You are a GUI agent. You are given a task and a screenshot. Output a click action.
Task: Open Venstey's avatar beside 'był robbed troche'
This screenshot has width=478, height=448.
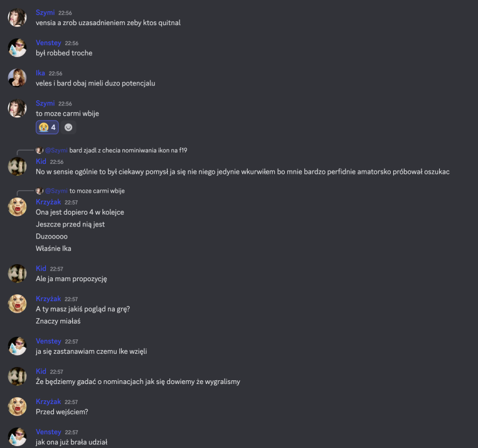[x=17, y=48]
